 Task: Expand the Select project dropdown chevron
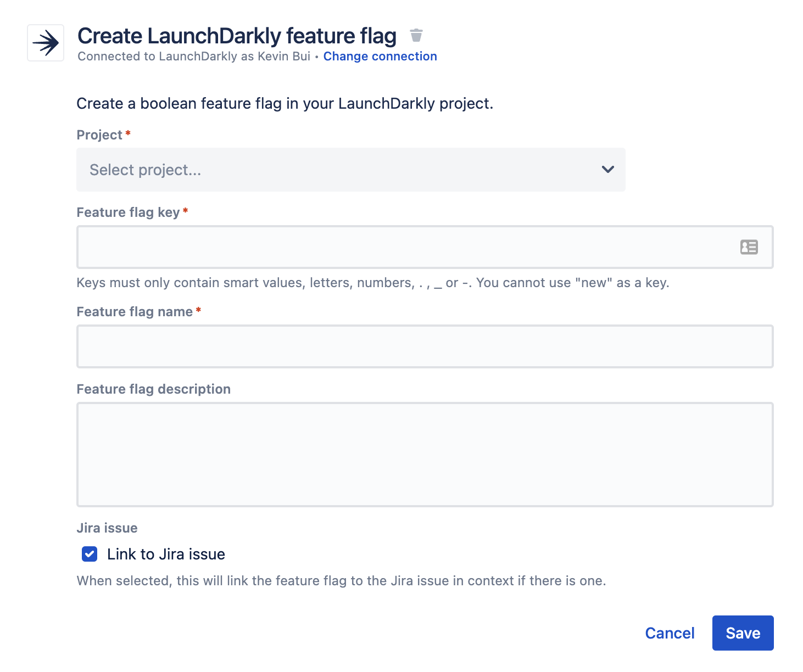[x=607, y=170]
